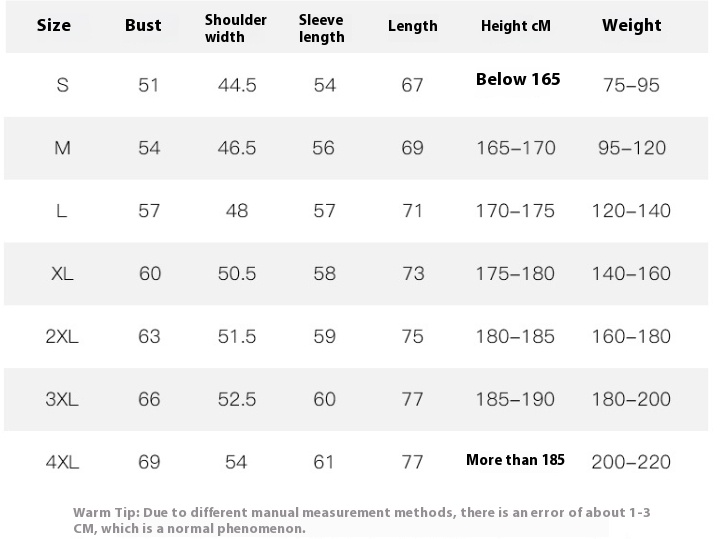Select the Shoulder width header

point(236,28)
